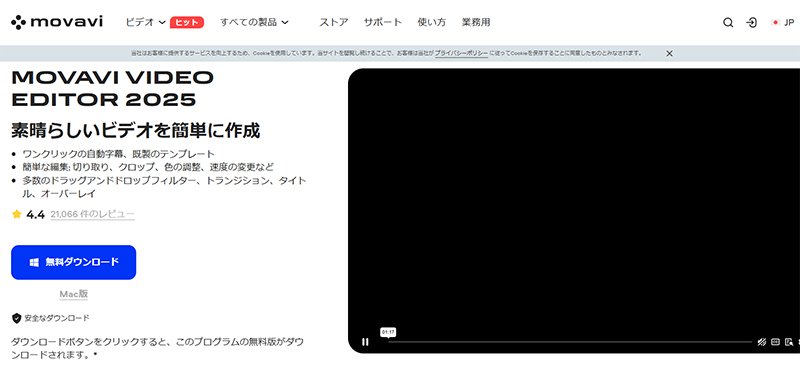Viewport: 800px width, 378px height.
Task: Click the Mac版 link
Action: (x=74, y=294)
